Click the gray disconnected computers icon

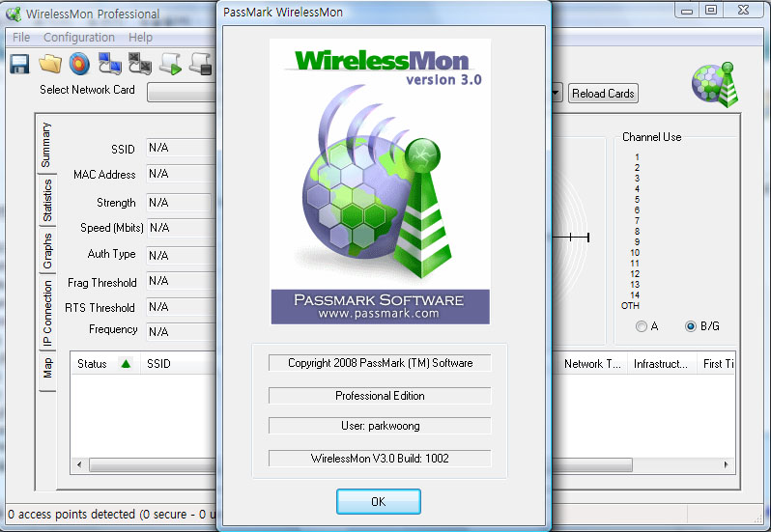point(140,64)
